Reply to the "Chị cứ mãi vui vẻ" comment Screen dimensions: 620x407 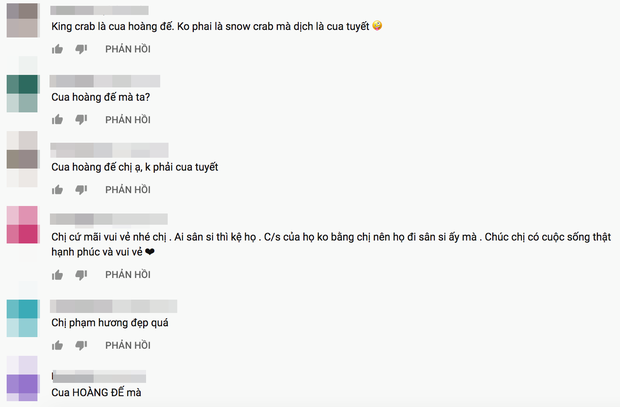(x=128, y=274)
